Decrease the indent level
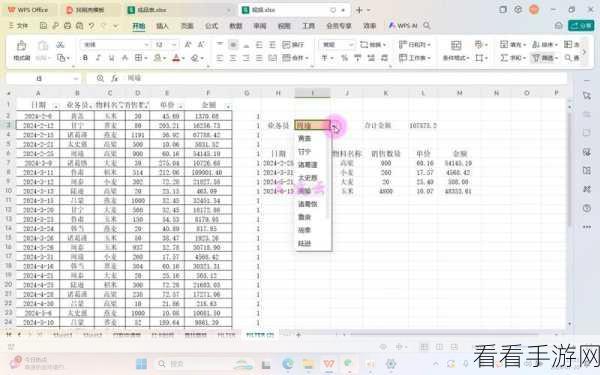This screenshot has height=375, width=600. pyautogui.click(x=259, y=45)
